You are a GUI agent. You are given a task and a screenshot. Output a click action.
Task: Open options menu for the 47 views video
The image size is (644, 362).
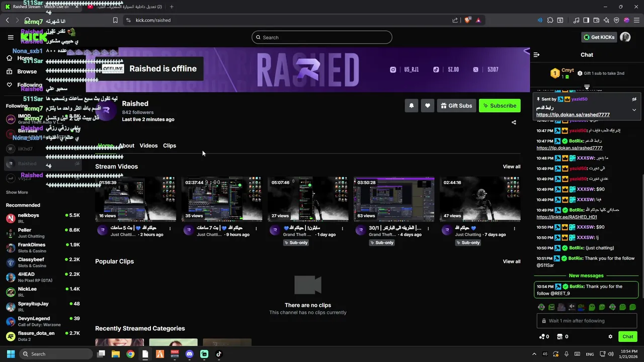514,229
